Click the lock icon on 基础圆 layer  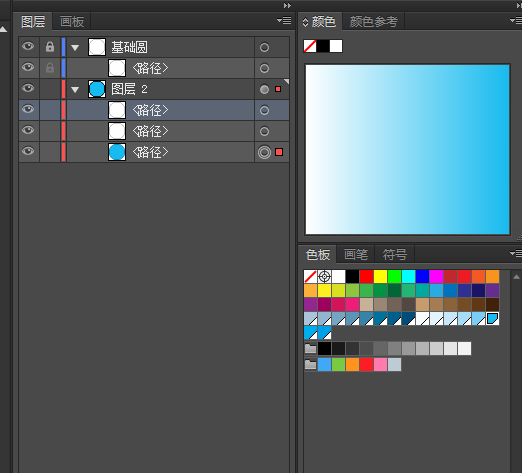pyautogui.click(x=50, y=47)
